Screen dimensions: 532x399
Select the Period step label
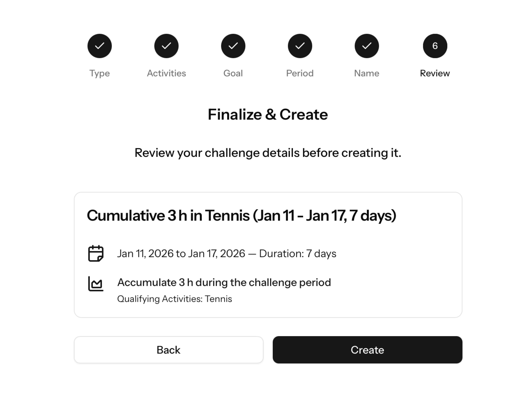tap(300, 73)
